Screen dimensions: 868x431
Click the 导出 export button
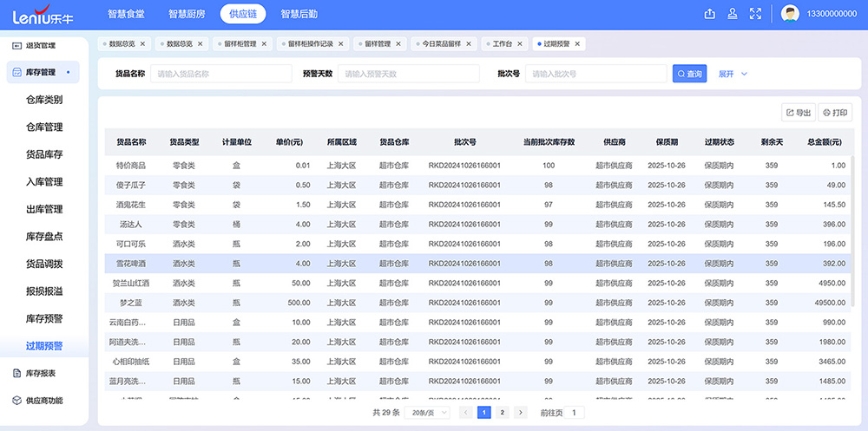coord(798,113)
